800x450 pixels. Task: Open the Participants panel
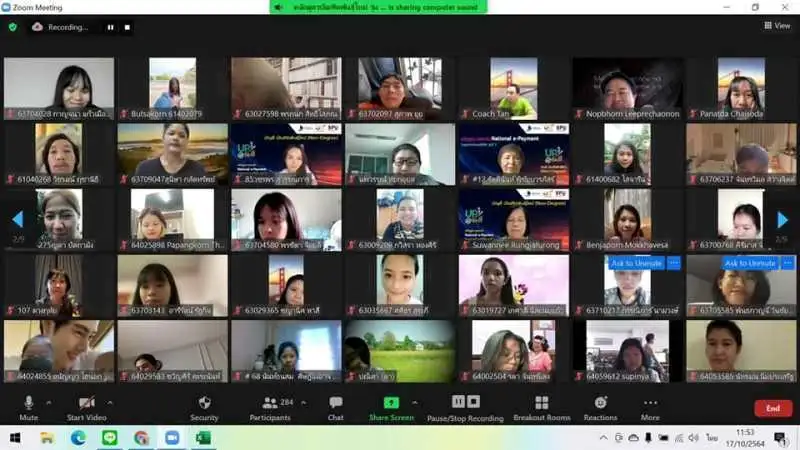(269, 406)
